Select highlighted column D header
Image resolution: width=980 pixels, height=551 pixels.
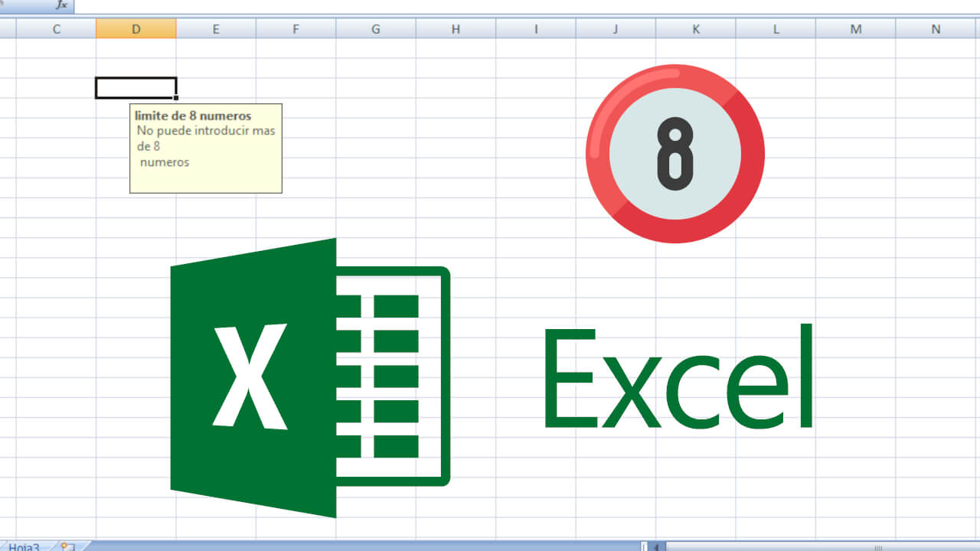tap(136, 29)
